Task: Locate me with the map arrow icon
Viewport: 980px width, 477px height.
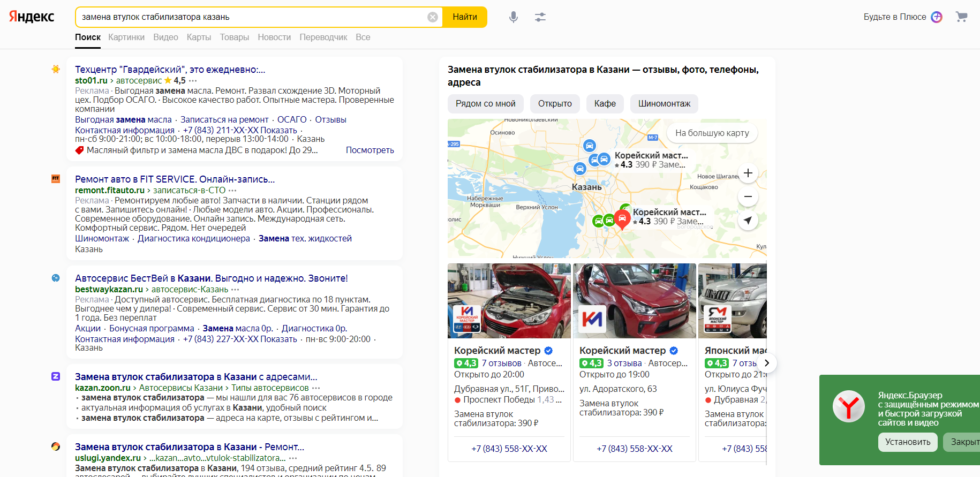Action: [748, 220]
